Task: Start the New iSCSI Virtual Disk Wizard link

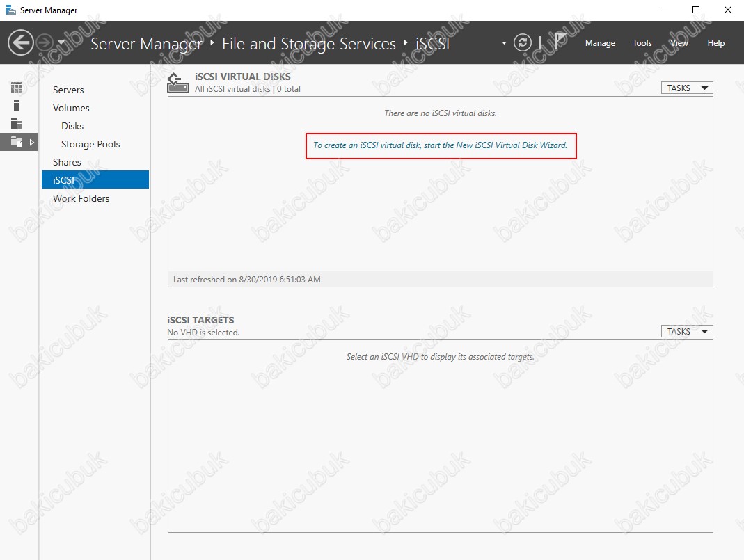Action: pos(441,145)
